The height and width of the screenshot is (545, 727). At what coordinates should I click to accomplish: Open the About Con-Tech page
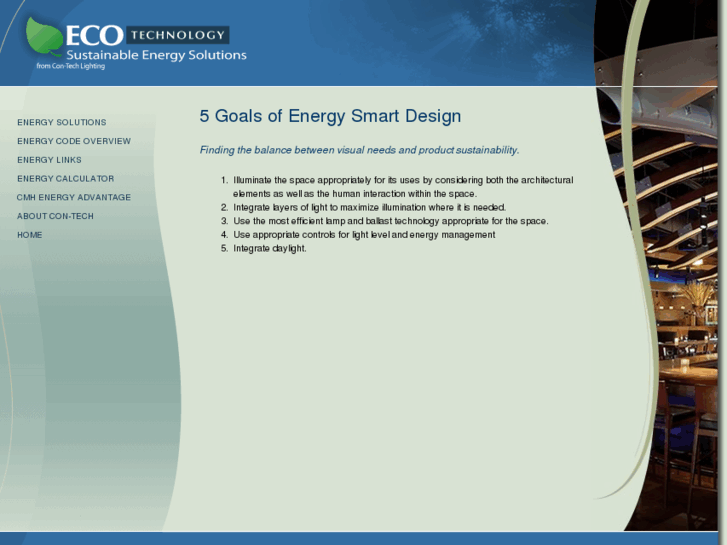point(55,216)
